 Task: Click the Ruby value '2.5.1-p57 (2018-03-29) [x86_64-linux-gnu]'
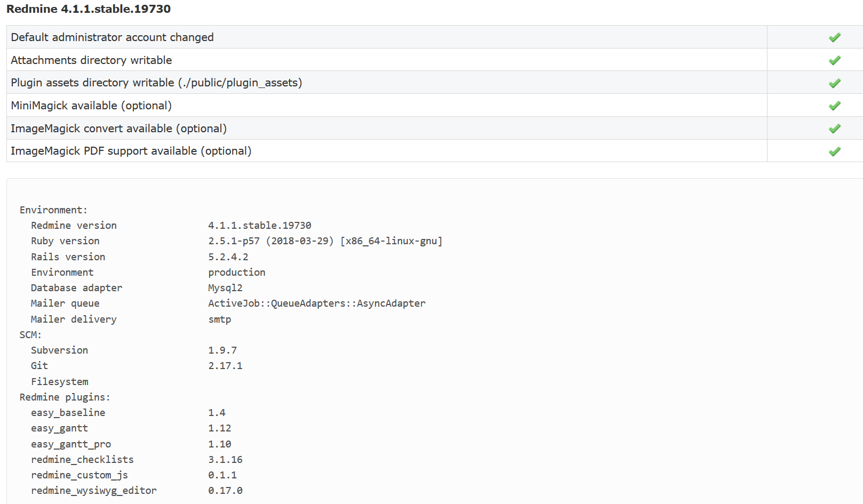click(325, 241)
